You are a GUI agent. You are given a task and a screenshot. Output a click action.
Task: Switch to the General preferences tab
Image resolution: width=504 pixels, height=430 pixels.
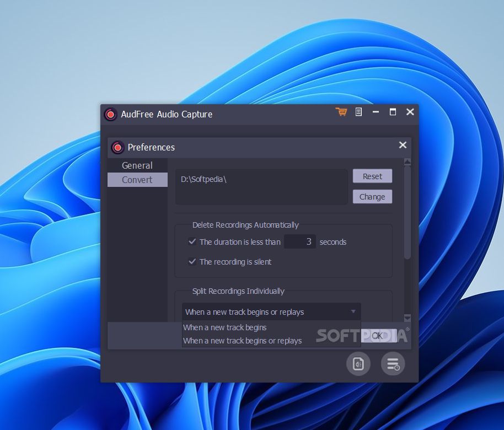point(137,165)
